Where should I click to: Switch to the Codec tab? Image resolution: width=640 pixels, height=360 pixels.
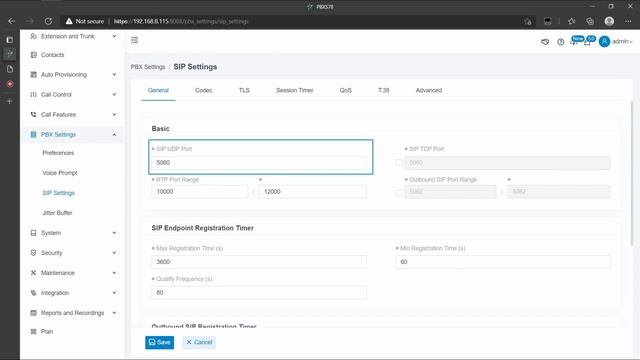coord(203,90)
